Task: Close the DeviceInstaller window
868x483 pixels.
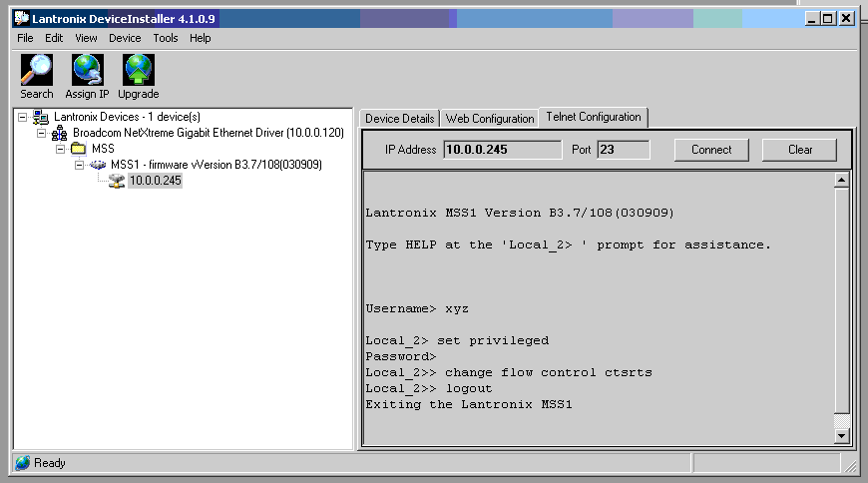Action: click(x=846, y=19)
